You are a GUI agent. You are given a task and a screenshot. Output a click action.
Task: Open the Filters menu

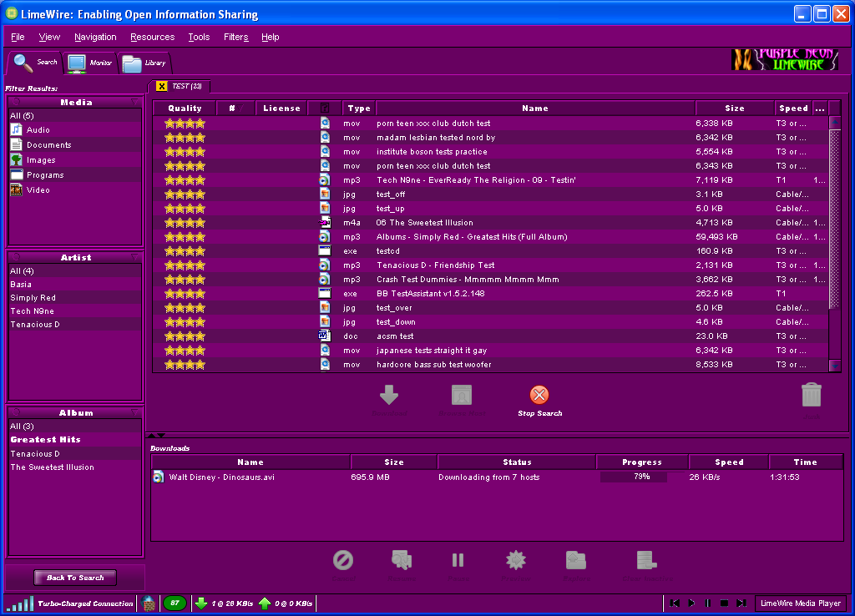pos(235,37)
